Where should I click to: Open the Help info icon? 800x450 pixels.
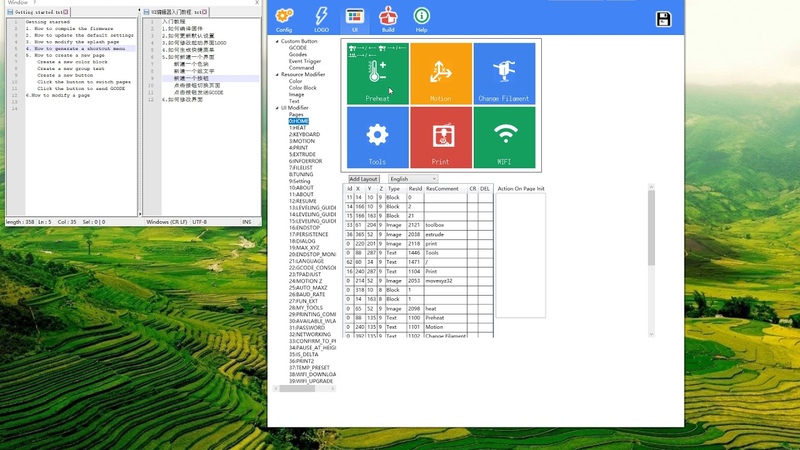(421, 19)
